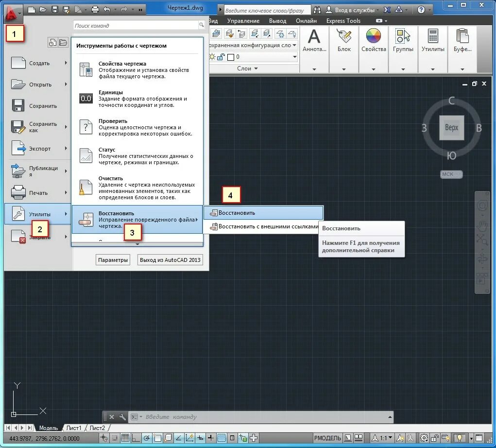The height and width of the screenshot is (448, 496).
Task: Click the New drawing icon in quick access toolbar
Action: point(31,10)
